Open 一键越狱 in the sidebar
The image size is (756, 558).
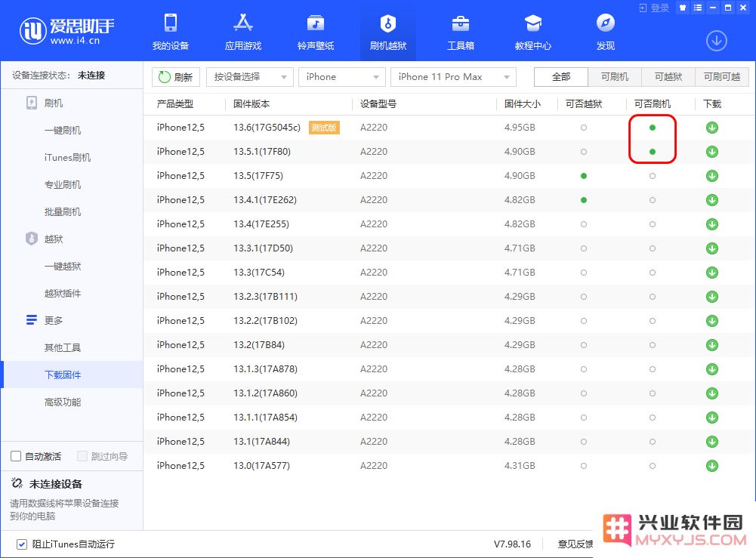coord(63,267)
